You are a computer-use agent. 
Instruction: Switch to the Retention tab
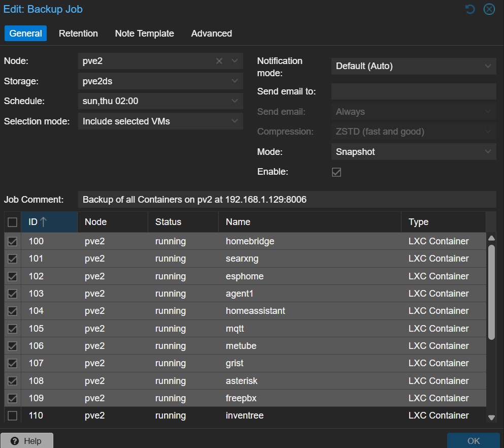78,34
